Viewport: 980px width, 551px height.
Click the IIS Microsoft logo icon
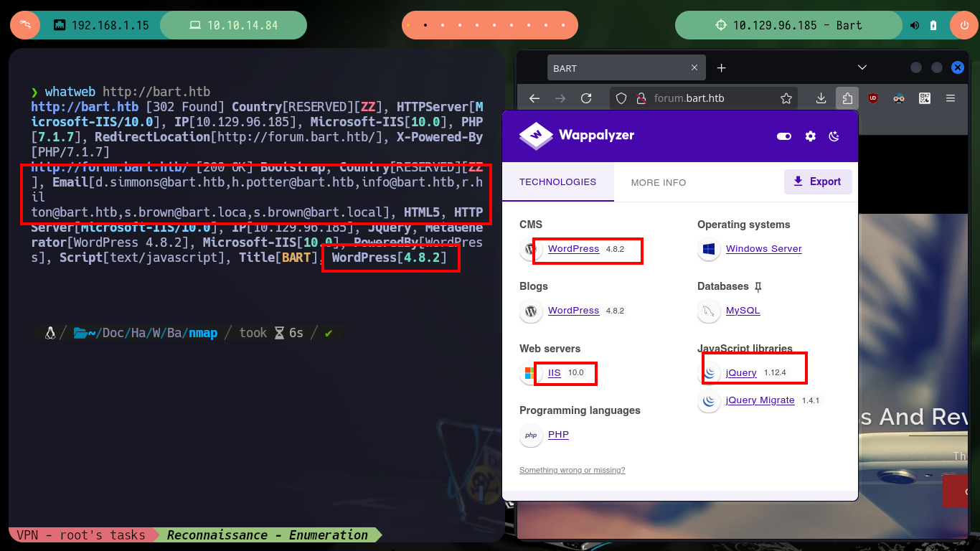pos(531,373)
